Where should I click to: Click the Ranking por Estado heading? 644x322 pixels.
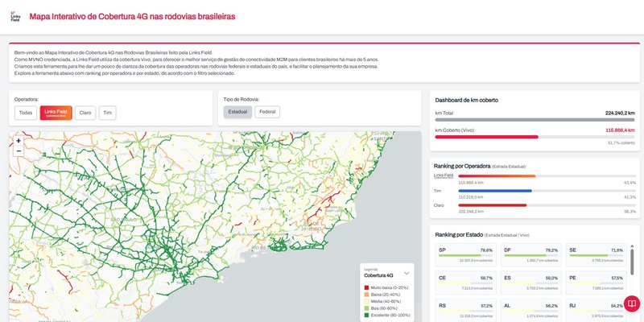click(x=459, y=235)
